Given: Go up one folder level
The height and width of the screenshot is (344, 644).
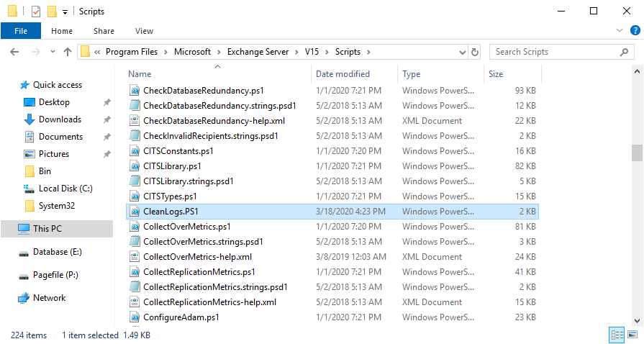Looking at the screenshot, I should click(68, 52).
